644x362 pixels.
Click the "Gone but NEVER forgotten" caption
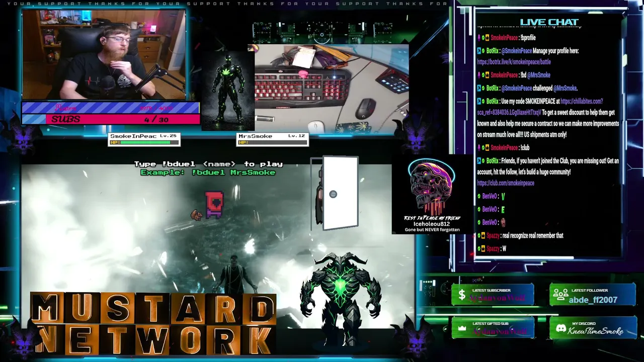coord(432,230)
